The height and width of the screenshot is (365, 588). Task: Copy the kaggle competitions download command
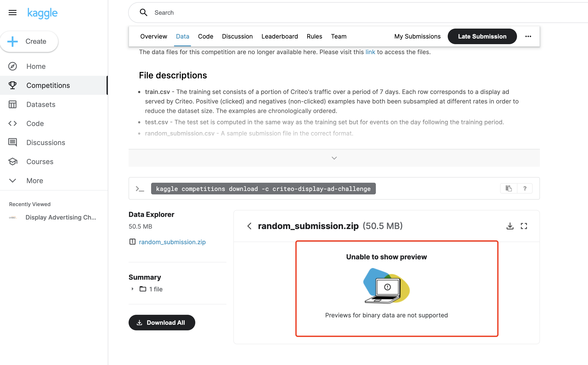tap(509, 188)
